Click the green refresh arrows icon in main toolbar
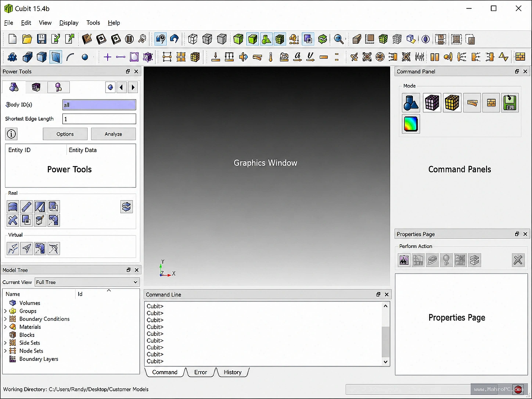532x399 pixels. 322,39
